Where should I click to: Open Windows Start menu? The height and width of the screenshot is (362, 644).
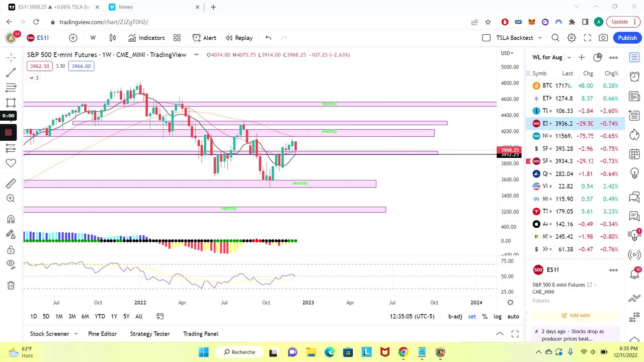[204, 352]
